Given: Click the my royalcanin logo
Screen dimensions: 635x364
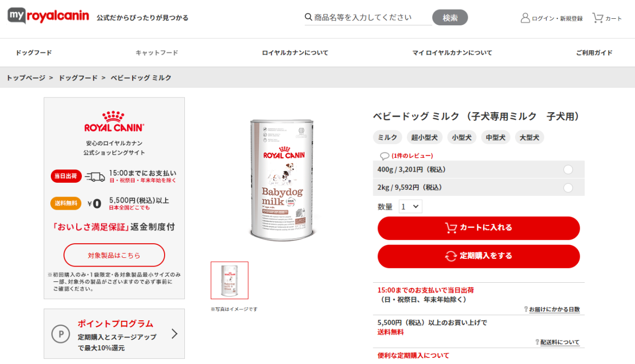Looking at the screenshot, I should (x=48, y=16).
